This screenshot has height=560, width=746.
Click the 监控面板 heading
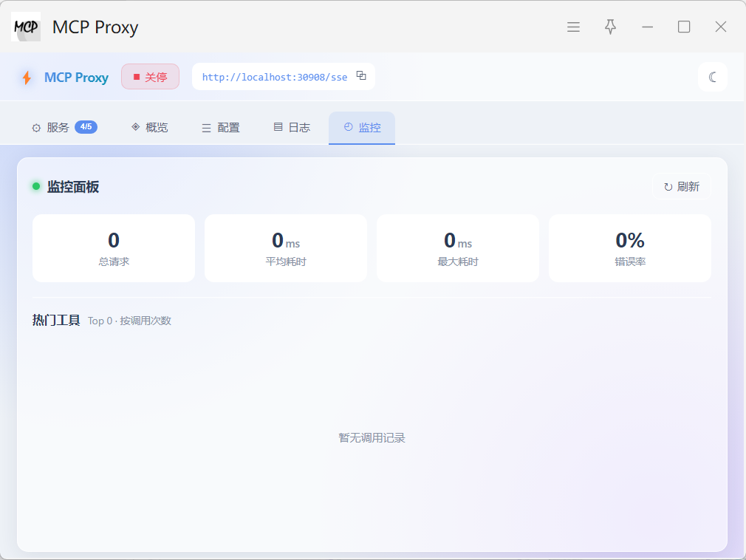[x=73, y=187]
